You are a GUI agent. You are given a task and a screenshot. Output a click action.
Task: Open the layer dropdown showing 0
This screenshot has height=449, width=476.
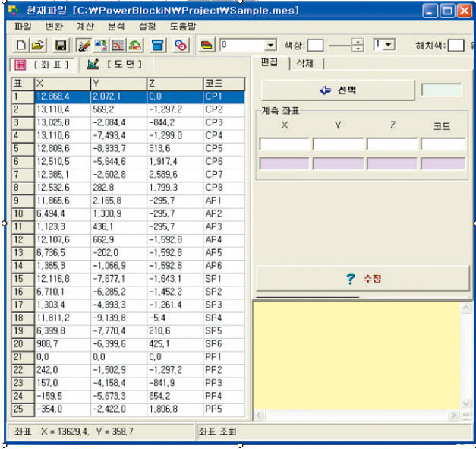pyautogui.click(x=270, y=46)
